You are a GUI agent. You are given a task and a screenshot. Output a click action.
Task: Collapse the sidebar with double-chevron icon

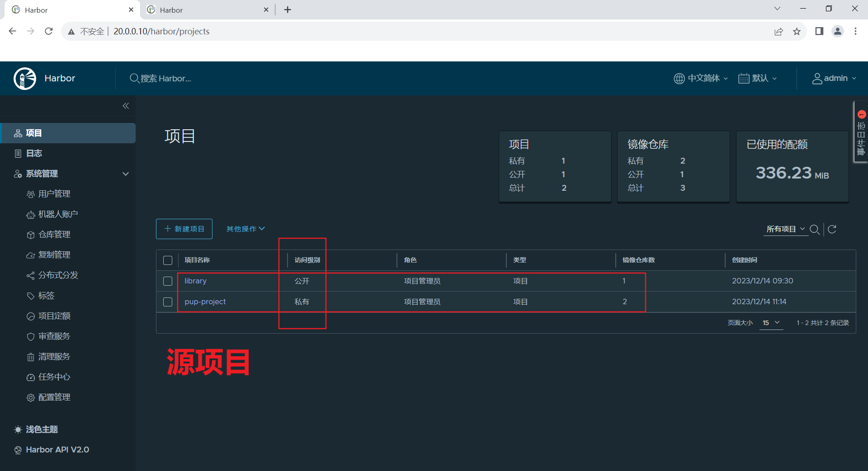pyautogui.click(x=126, y=106)
